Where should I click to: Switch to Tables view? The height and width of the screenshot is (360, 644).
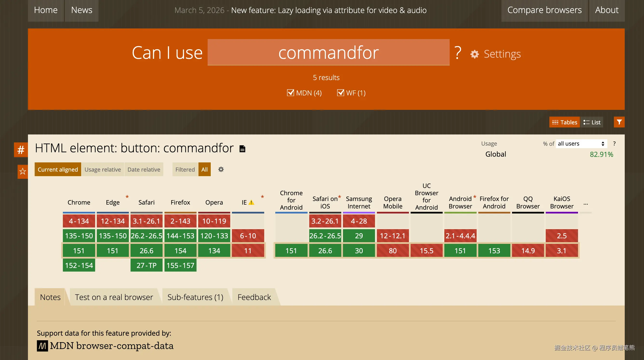565,122
